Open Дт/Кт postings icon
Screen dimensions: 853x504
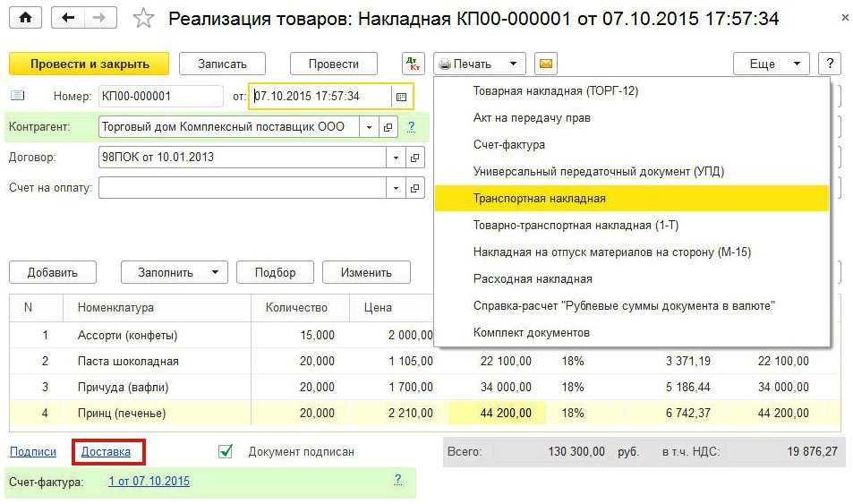coord(413,64)
